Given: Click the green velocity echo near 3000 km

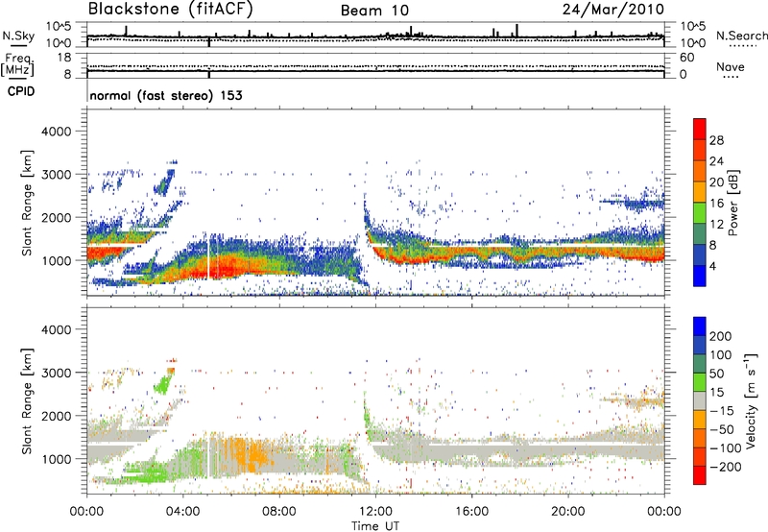Looking at the screenshot, I should click(x=161, y=384).
